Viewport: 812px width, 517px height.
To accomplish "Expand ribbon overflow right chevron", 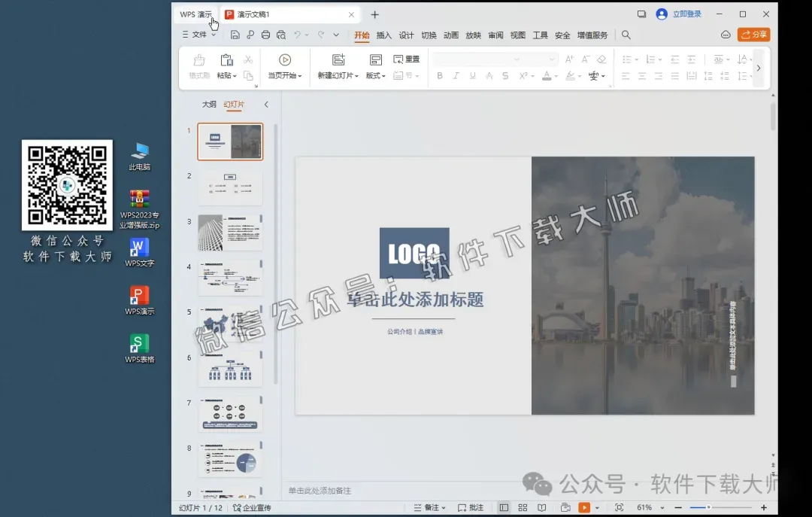I will point(759,68).
